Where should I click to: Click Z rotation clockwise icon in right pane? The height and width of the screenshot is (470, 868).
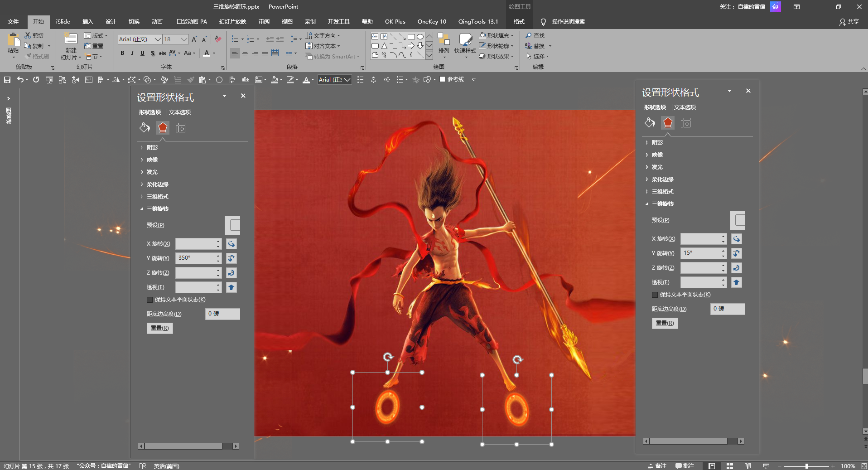737,268
